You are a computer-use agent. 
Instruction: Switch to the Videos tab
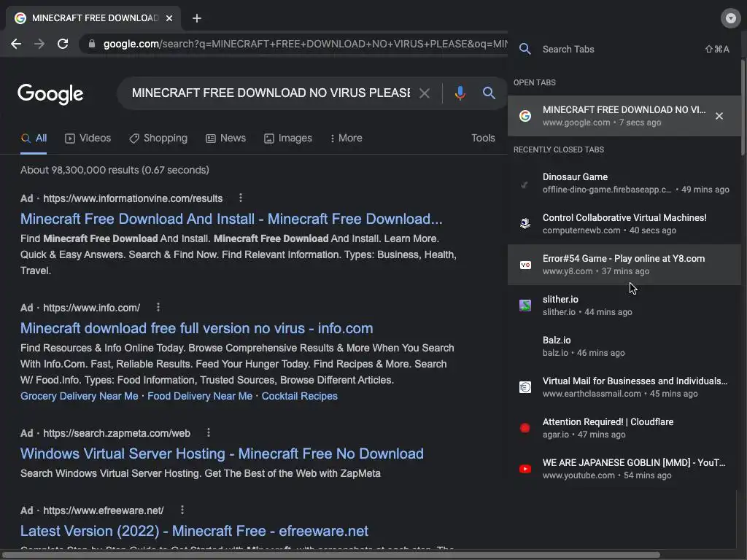88,138
